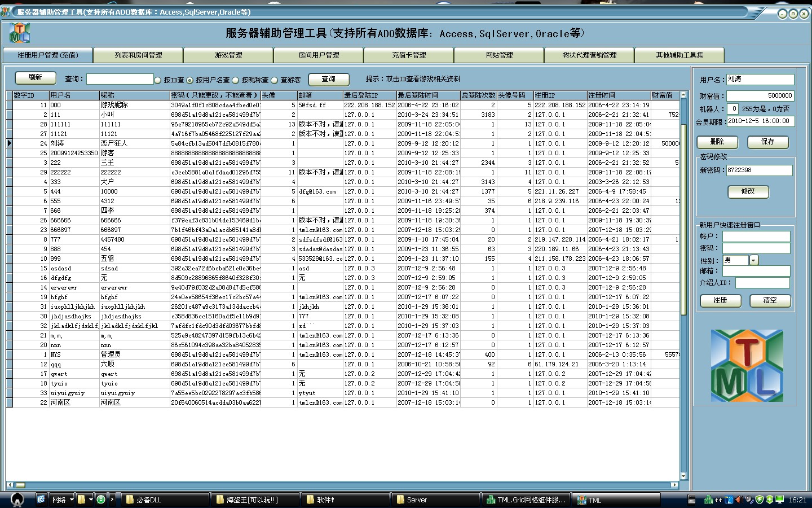The width and height of the screenshot is (812, 508).
Task: Select the row with nickname 管理员
Action: tap(343, 354)
